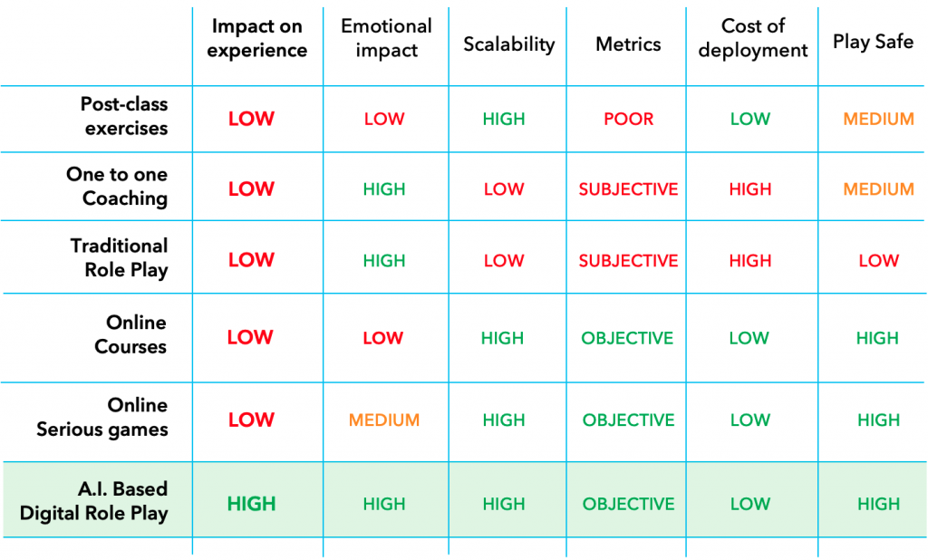928x560 pixels.
Task: Select the 'A.I. Based Digital Role Play' label
Action: tap(94, 501)
